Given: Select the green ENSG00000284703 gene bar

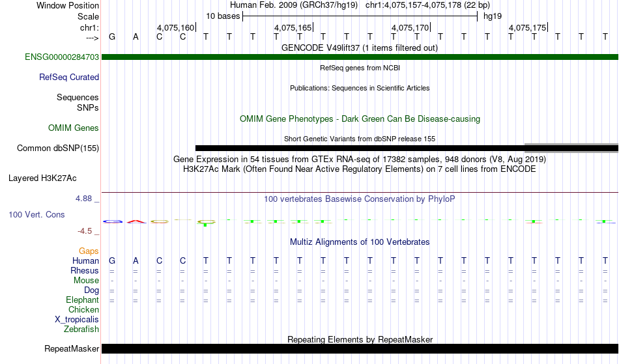Looking at the screenshot, I should (360, 57).
